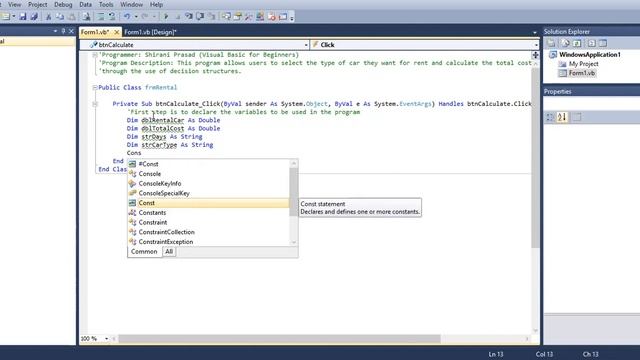Click the IntelliSense list scrollbar thumb
640x360 pixels.
(x=294, y=192)
